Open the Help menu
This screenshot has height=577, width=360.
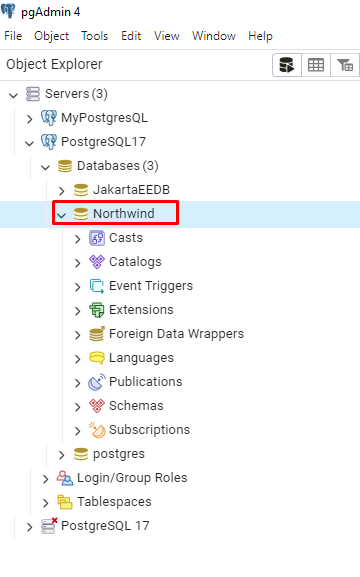260,36
